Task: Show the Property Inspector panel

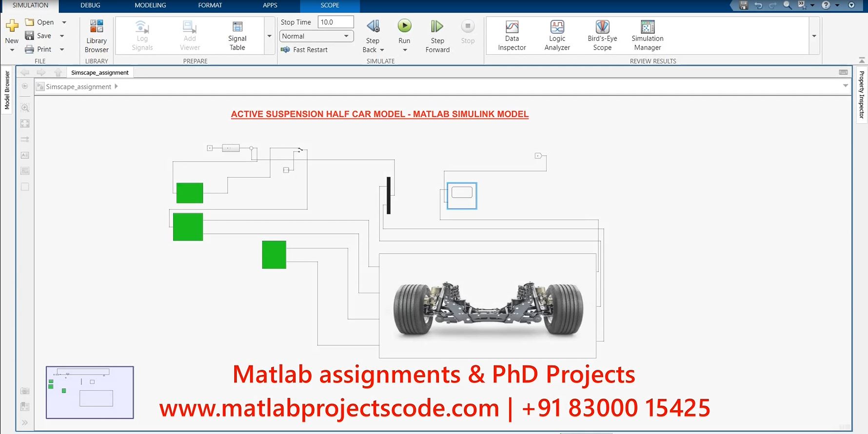Action: 862,94
